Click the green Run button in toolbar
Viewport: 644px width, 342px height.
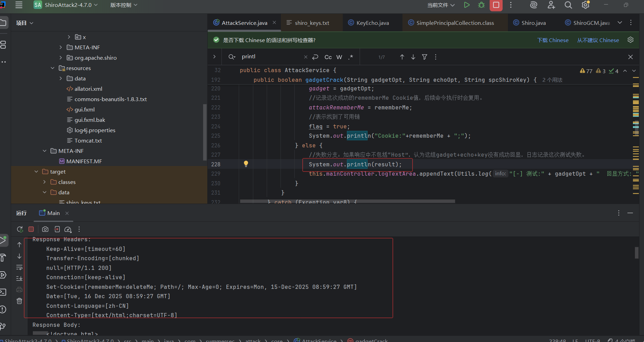[467, 5]
